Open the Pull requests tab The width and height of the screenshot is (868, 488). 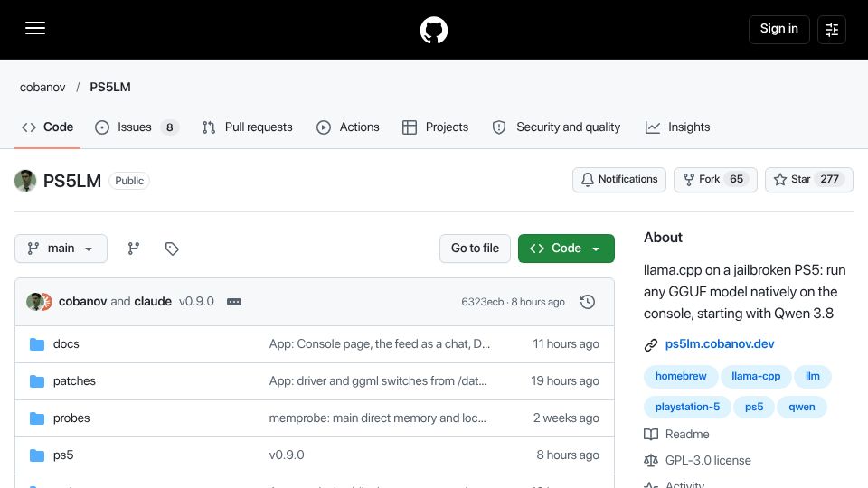248,127
